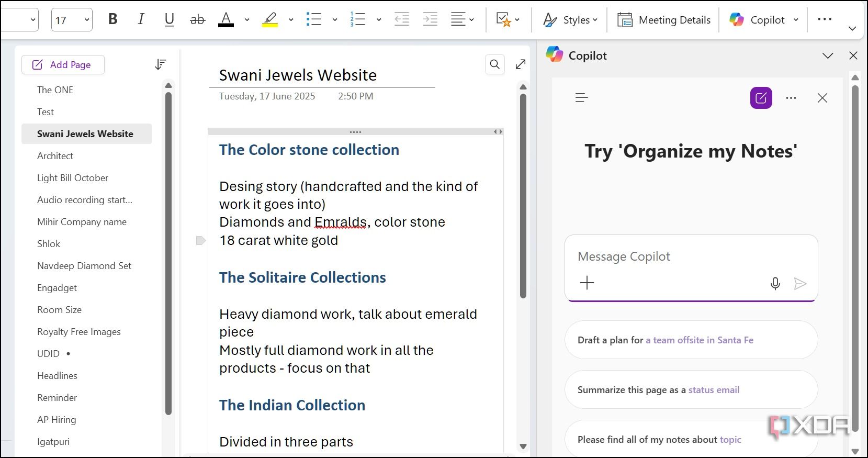This screenshot has height=458, width=868.
Task: Expand the ribbon chevron
Action: click(x=852, y=28)
